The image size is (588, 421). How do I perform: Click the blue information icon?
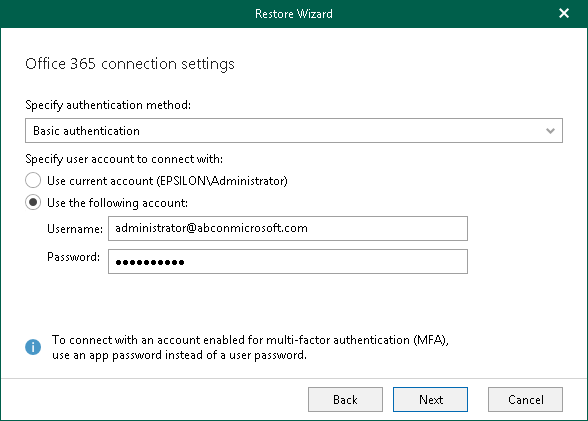[x=33, y=347]
